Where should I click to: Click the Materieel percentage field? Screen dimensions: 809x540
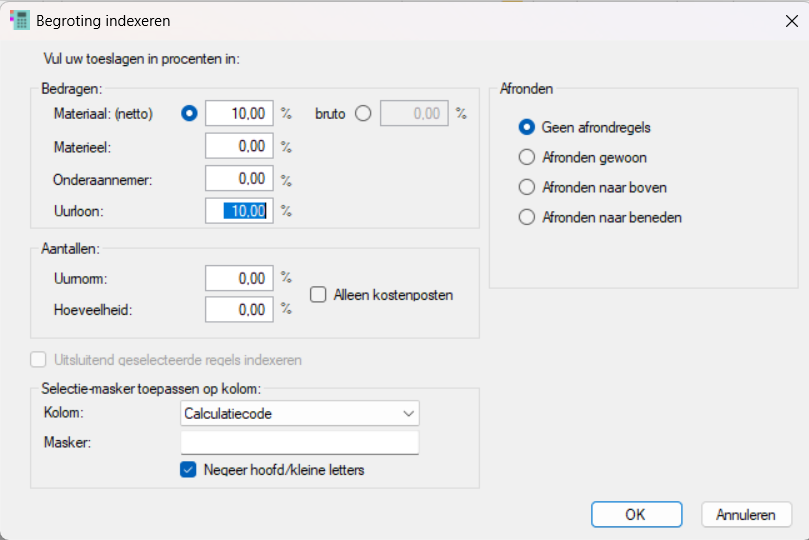click(238, 147)
